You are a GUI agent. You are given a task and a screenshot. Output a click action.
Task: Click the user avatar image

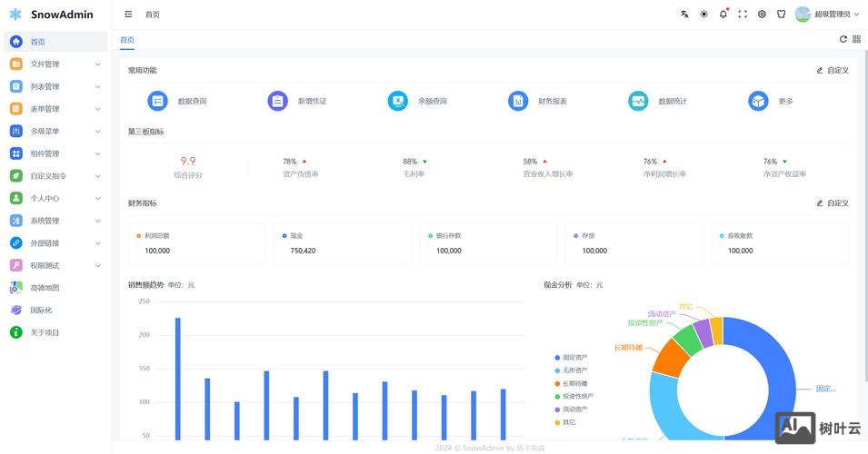[803, 15]
